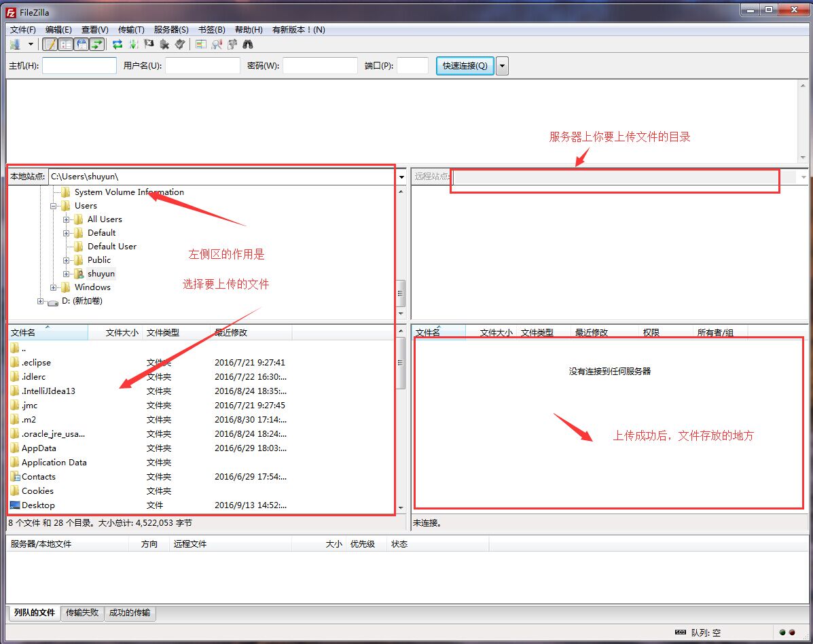Screen dimensions: 813x644
Task: Click the 用户名(U) username field
Action: pos(202,66)
